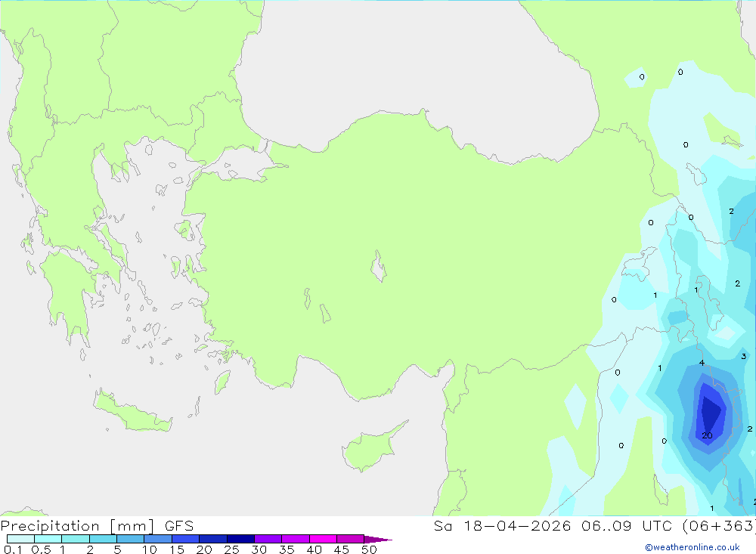The height and width of the screenshot is (554, 756).
Task: Click the '0.1' legend scale value
Action: [13, 549]
